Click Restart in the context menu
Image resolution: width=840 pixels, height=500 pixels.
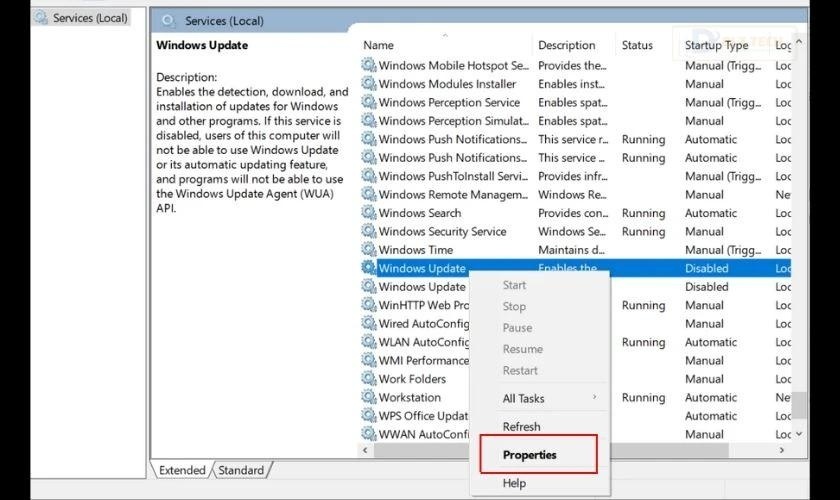(x=520, y=370)
